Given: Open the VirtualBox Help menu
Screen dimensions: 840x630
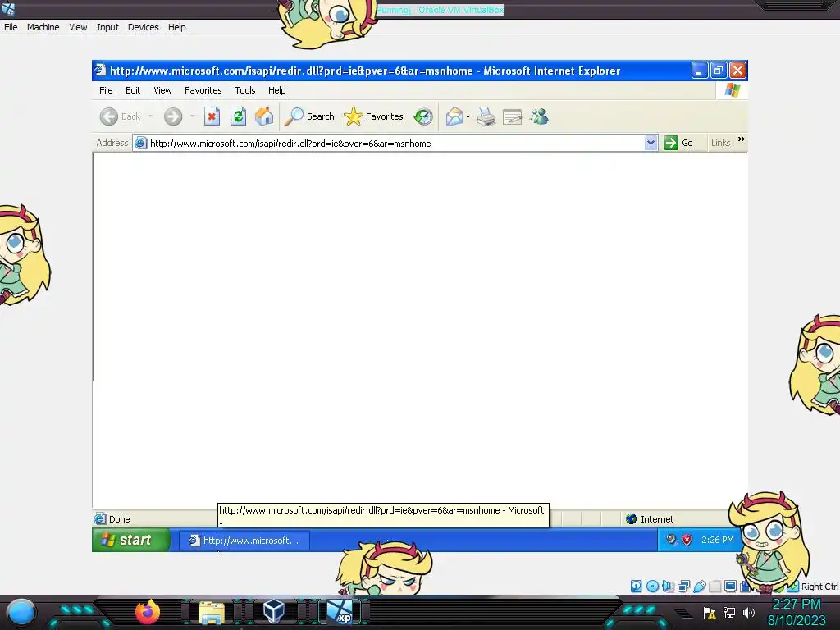Looking at the screenshot, I should click(177, 27).
